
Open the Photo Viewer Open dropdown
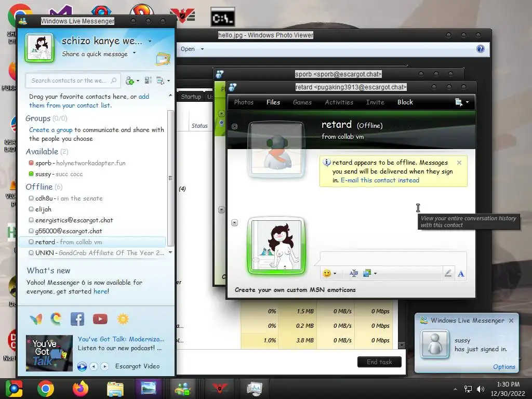point(202,49)
